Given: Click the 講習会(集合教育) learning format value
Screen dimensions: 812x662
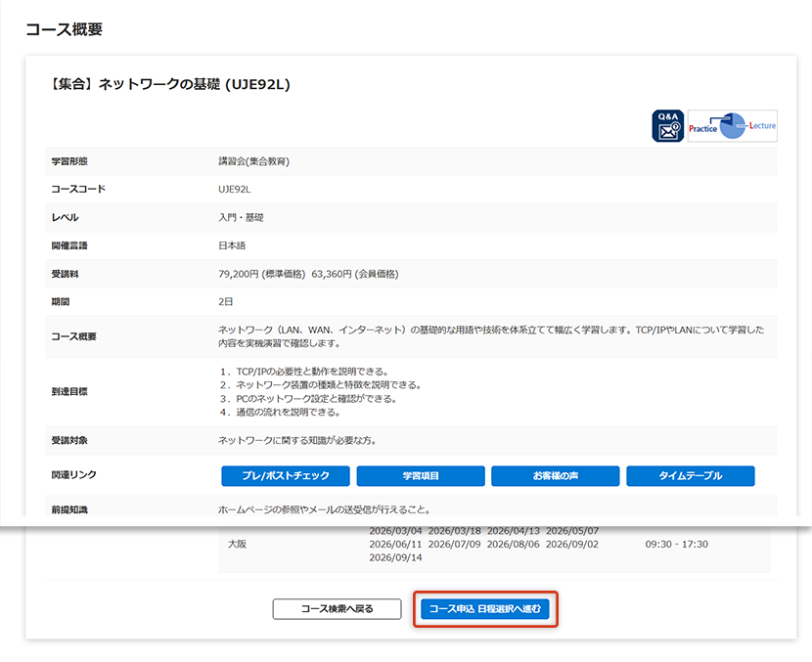Looking at the screenshot, I should (253, 161).
